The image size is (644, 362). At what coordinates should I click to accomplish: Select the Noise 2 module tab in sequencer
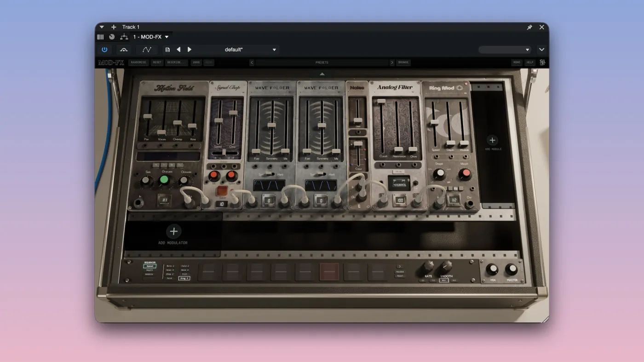[x=184, y=270]
